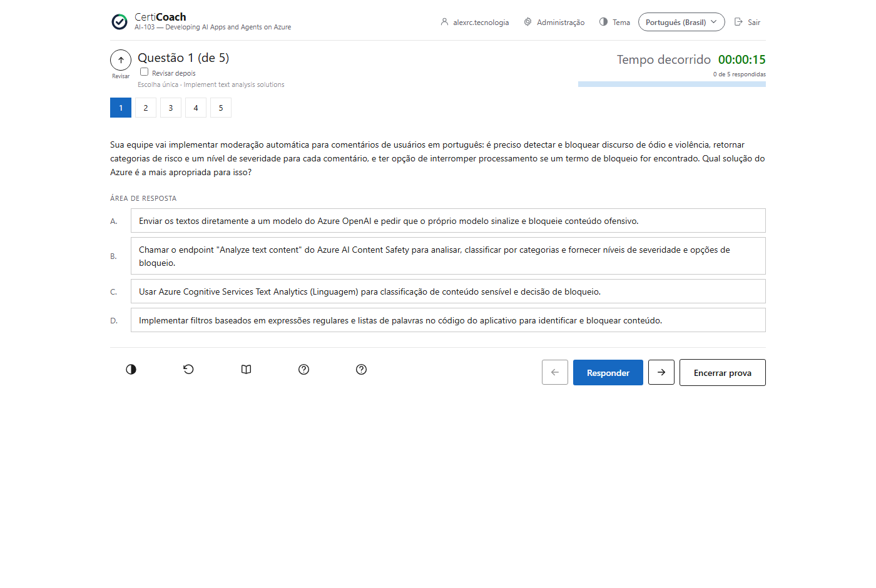The height and width of the screenshot is (588, 876).
Task: Click the disabled previous-question left arrow
Action: [x=555, y=372]
